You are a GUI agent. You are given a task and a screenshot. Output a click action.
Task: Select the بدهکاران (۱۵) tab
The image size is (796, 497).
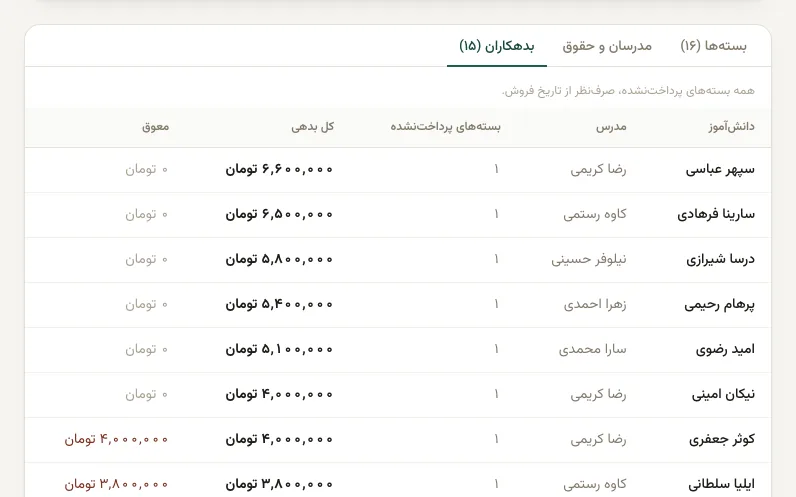[x=497, y=46]
